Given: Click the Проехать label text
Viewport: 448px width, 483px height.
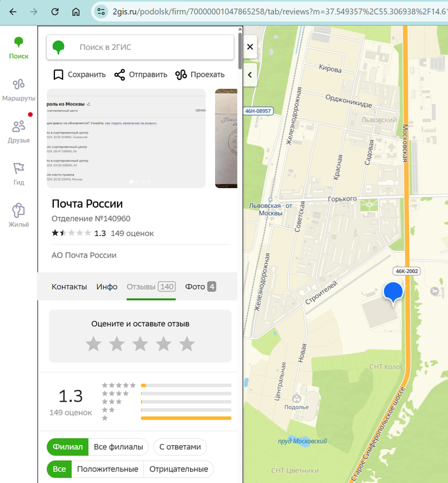Looking at the screenshot, I should pyautogui.click(x=207, y=75).
